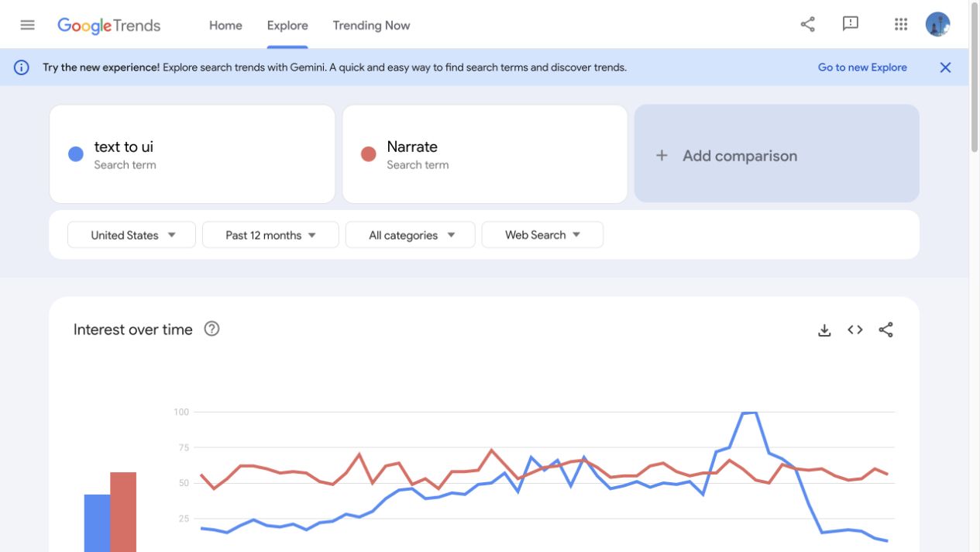Click the 'Try the new experience!' text

101,67
